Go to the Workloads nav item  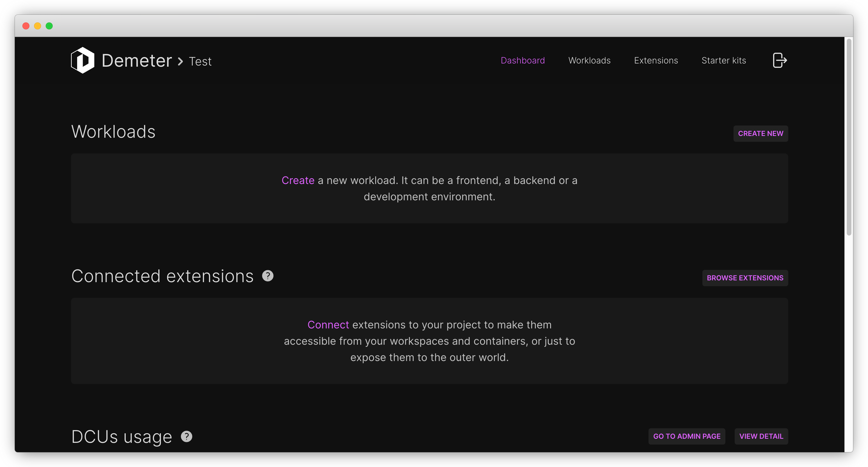pos(589,60)
